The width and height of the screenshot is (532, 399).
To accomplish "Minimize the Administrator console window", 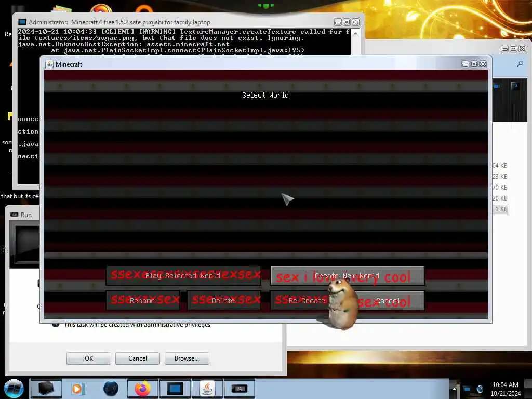I will pos(338,22).
